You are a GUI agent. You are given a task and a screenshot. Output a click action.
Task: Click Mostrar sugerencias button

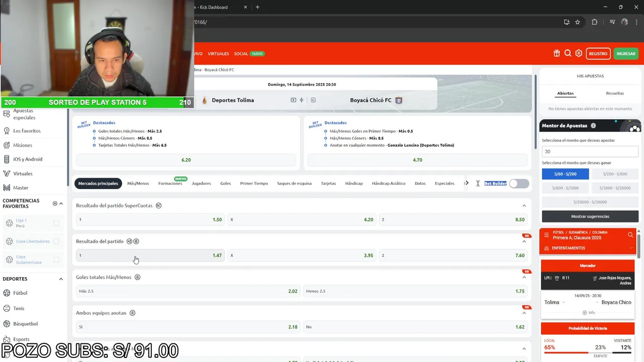click(590, 216)
